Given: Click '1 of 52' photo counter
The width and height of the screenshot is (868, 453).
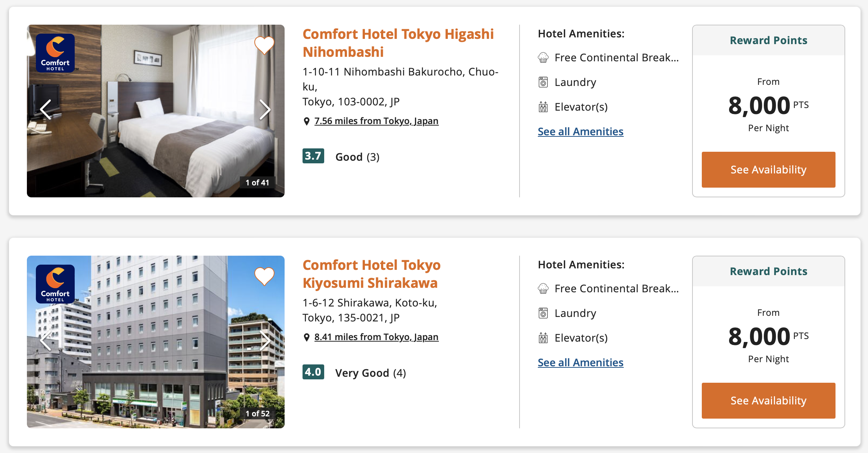Looking at the screenshot, I should [257, 413].
